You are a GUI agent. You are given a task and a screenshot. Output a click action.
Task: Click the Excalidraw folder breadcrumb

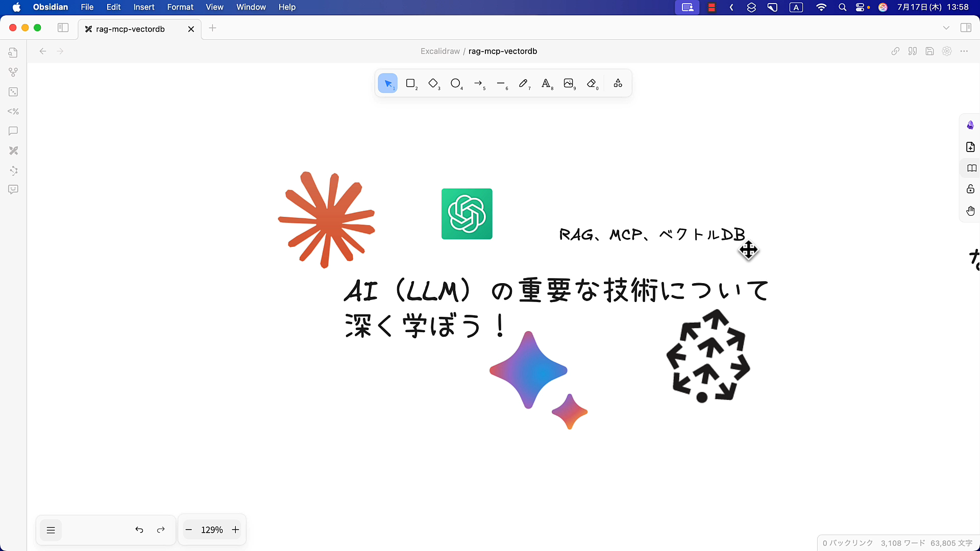click(440, 51)
